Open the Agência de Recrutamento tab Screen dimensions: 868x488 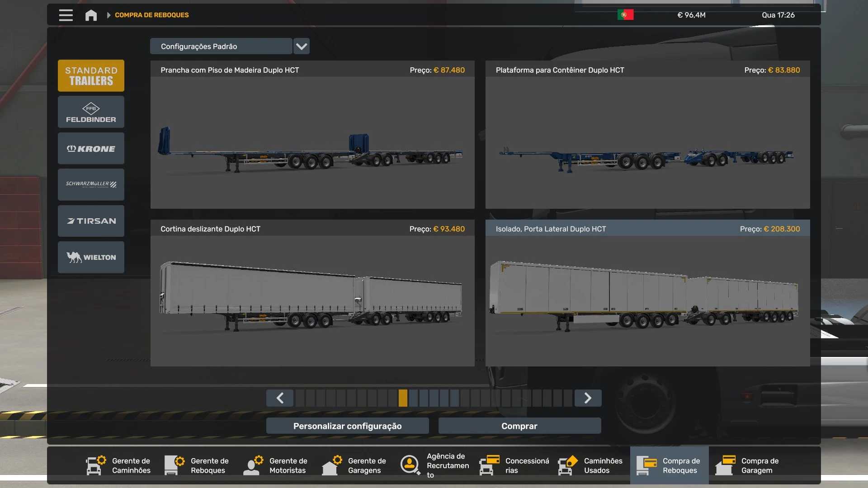point(435,465)
